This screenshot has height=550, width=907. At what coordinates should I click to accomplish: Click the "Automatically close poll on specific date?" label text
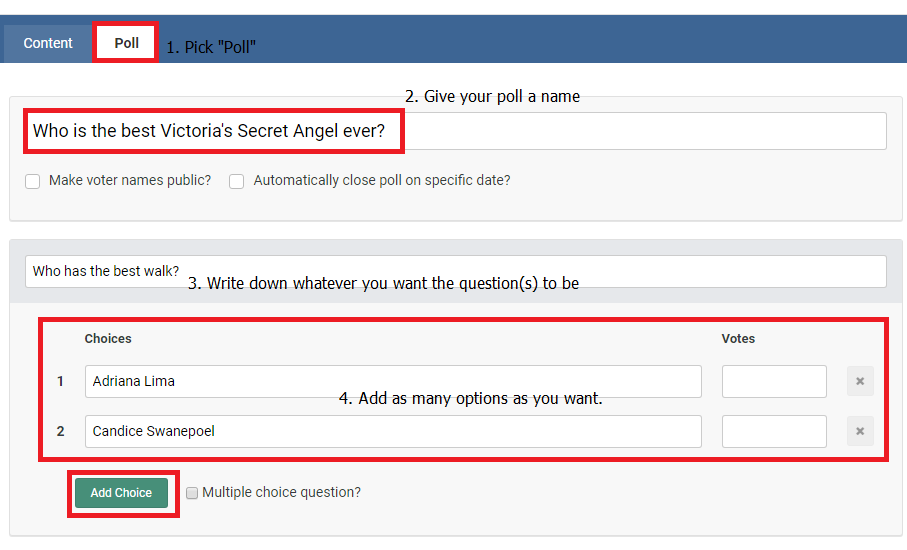382,181
